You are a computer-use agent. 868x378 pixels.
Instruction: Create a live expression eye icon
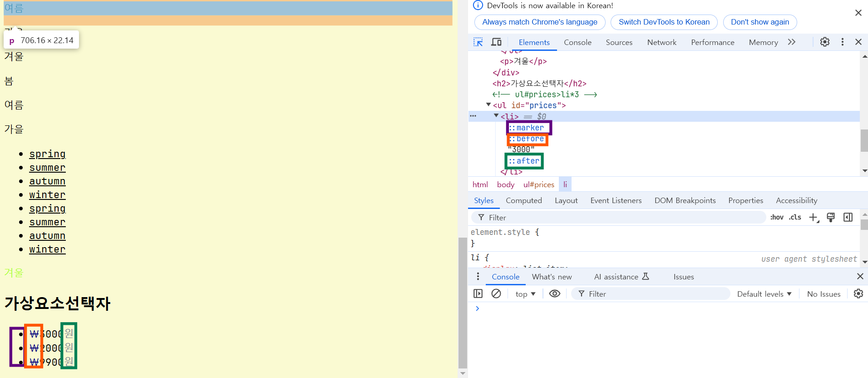tap(554, 294)
